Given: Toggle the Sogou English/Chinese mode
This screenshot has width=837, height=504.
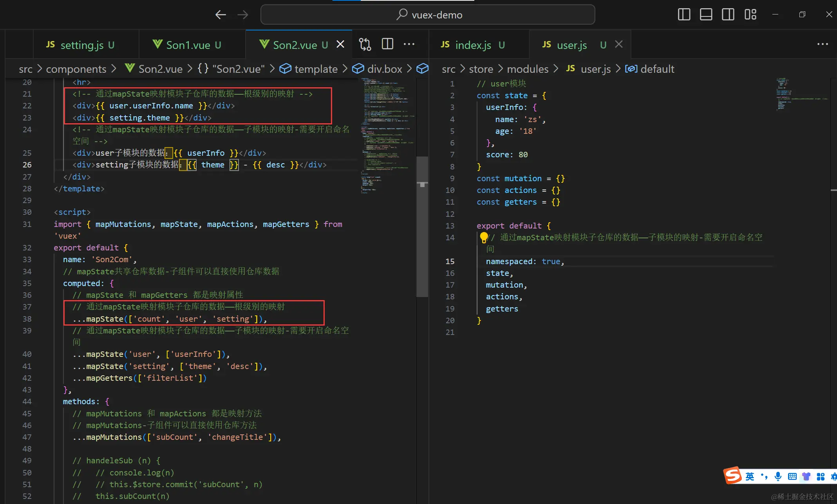Looking at the screenshot, I should pyautogui.click(x=750, y=476).
